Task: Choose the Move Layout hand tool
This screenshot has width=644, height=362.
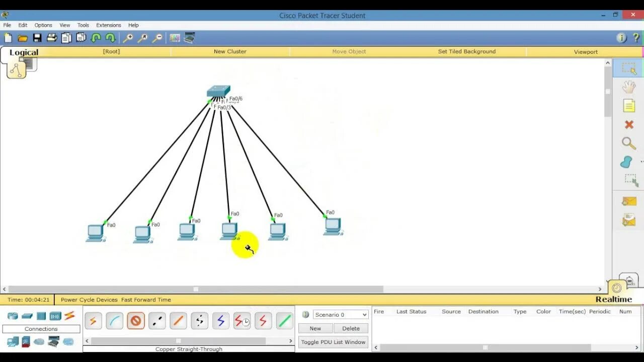Action: click(629, 87)
